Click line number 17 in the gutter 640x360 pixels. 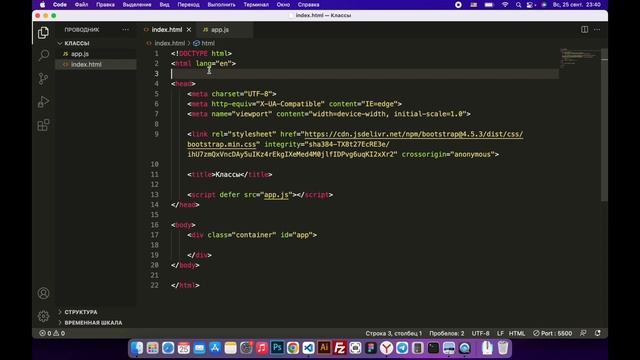(x=155, y=235)
